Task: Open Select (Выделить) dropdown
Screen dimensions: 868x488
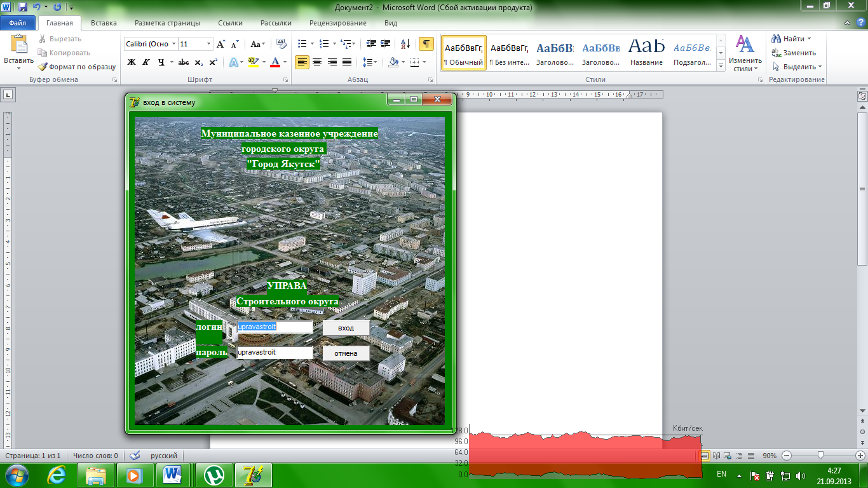Action: (x=797, y=67)
